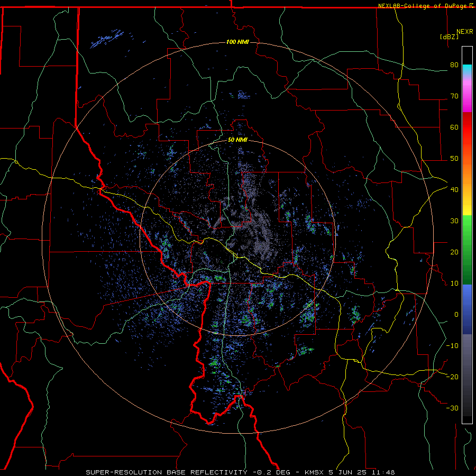This screenshot has height=476, width=476.
Task: Click the dBZ unit label
Action: pos(449,36)
